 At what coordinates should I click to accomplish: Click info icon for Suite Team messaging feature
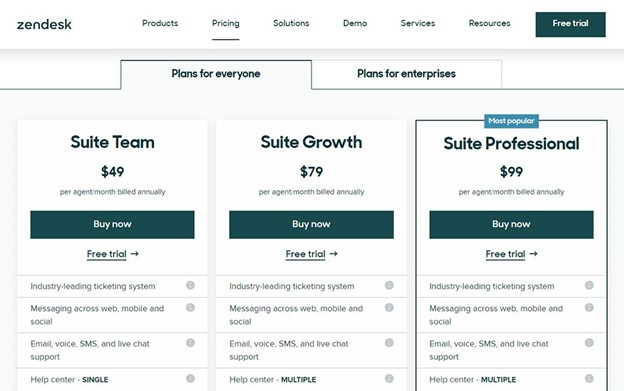point(190,307)
